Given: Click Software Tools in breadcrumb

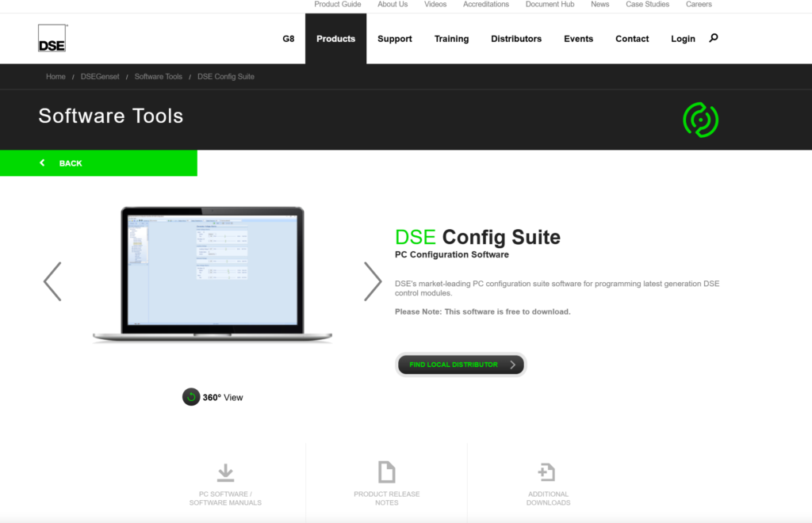Looking at the screenshot, I should (x=158, y=77).
